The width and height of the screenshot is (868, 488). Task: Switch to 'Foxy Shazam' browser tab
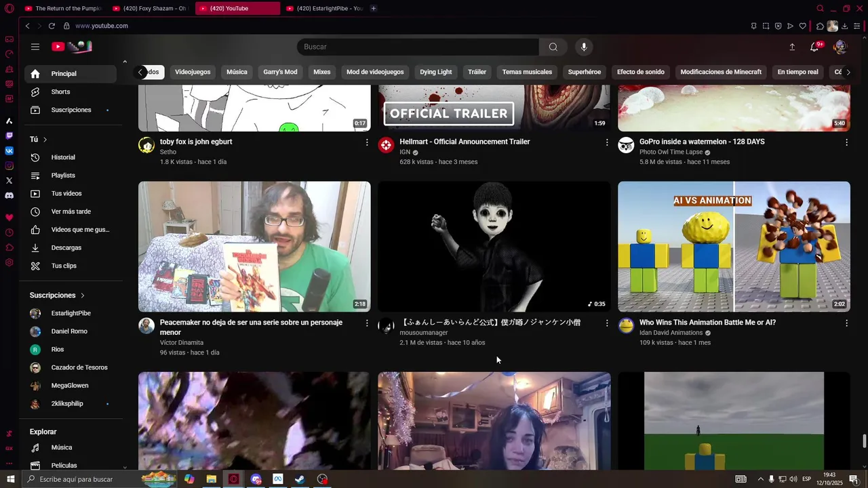[150, 8]
